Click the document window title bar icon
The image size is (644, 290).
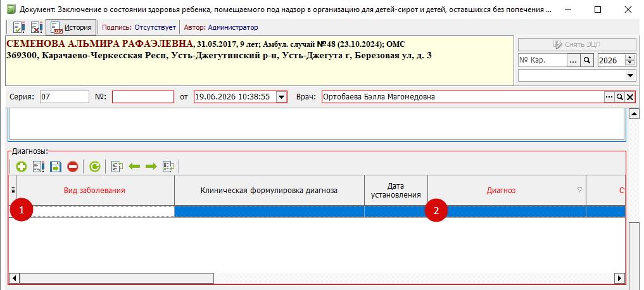point(12,9)
